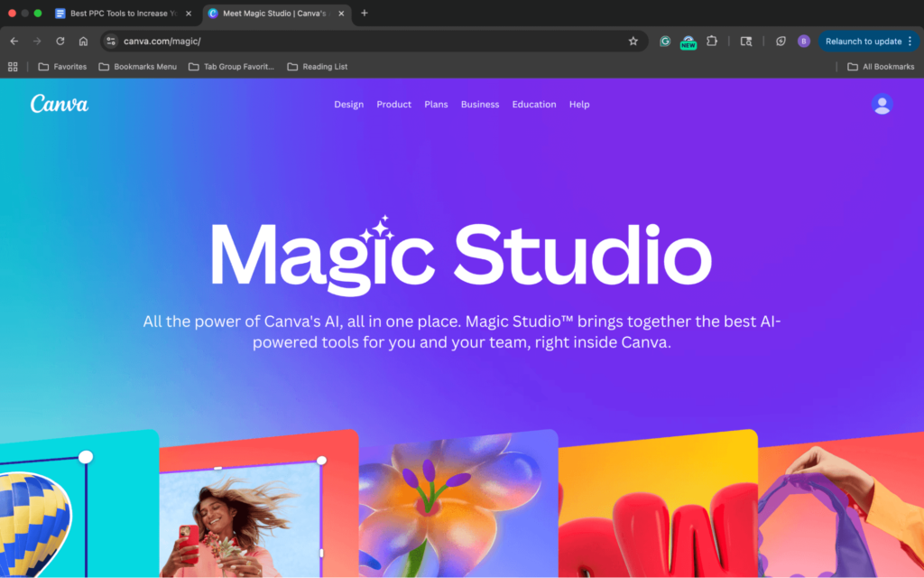The height and width of the screenshot is (578, 924).
Task: Reload the page with the refresh icon
Action: [x=60, y=42]
